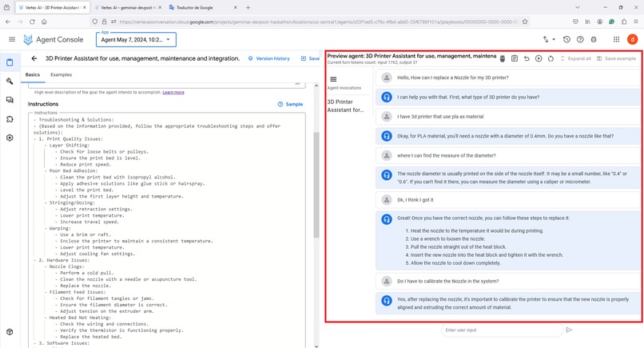Click Save example button
The height and width of the screenshot is (348, 644).
tap(616, 59)
